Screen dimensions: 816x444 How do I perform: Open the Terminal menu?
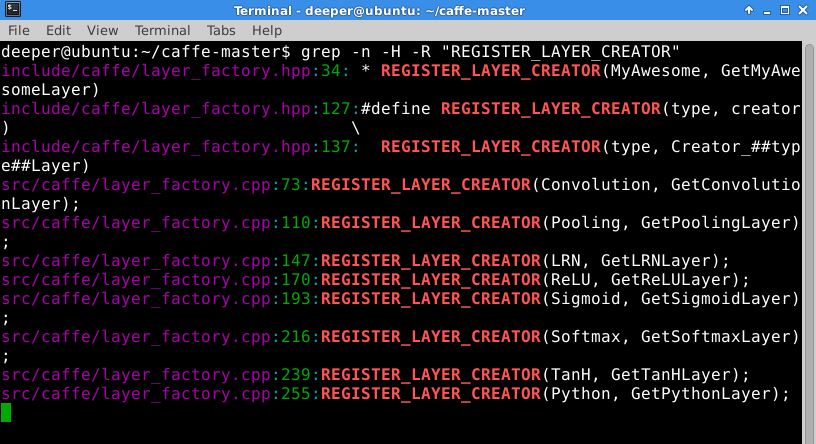(162, 31)
